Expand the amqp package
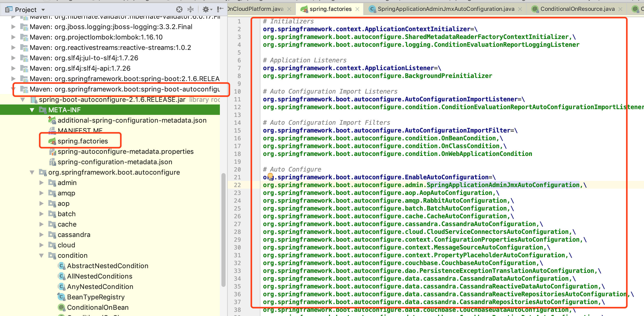This screenshot has width=644, height=316. point(41,193)
